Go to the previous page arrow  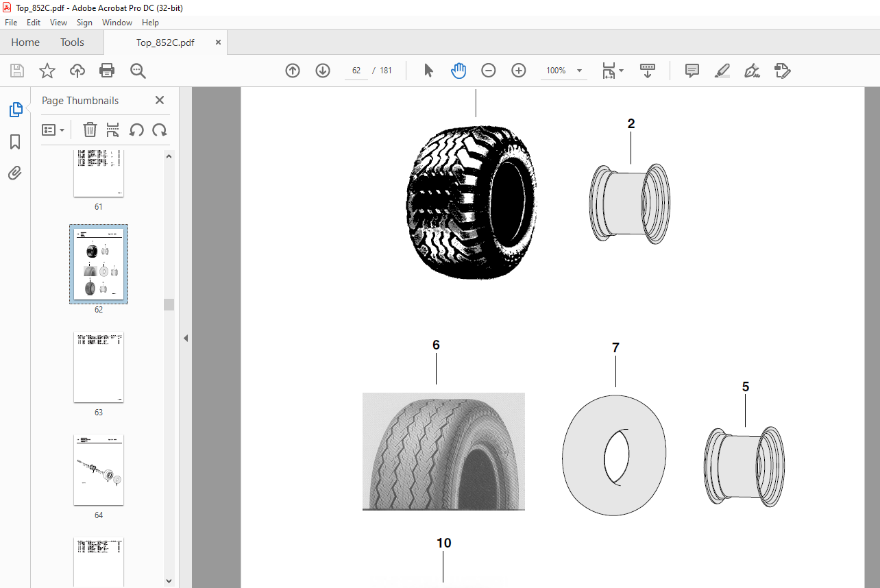click(293, 71)
